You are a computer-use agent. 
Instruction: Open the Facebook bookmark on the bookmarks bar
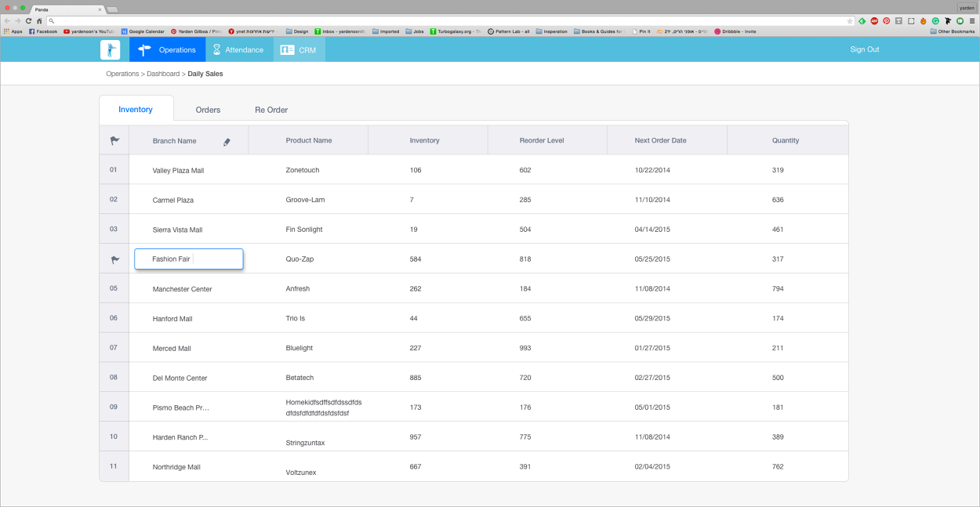point(43,31)
